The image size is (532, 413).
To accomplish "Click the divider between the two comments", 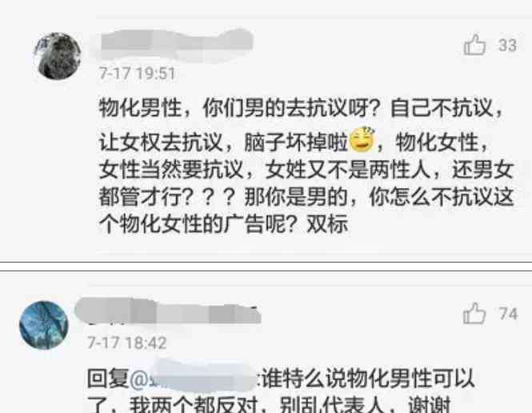I will [x=266, y=267].
